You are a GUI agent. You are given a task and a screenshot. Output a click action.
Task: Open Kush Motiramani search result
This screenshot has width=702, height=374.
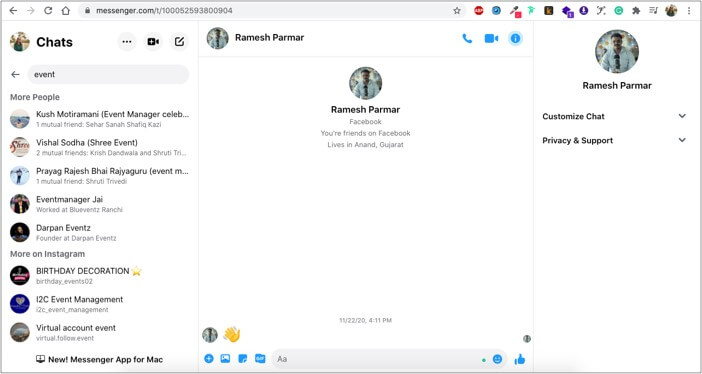99,119
